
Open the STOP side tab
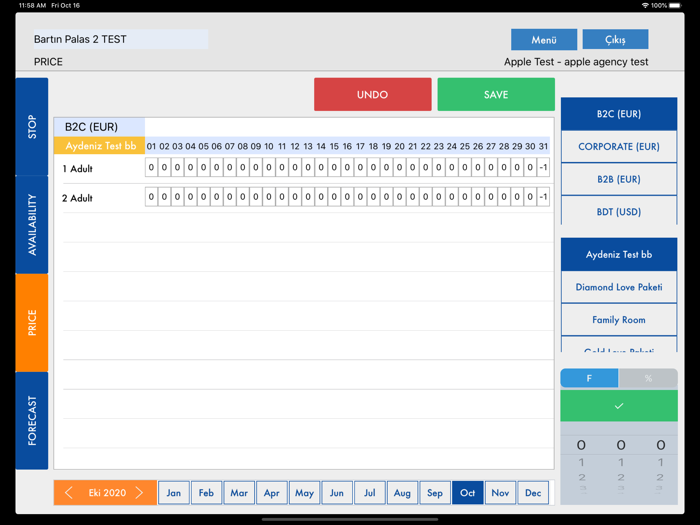point(32,127)
